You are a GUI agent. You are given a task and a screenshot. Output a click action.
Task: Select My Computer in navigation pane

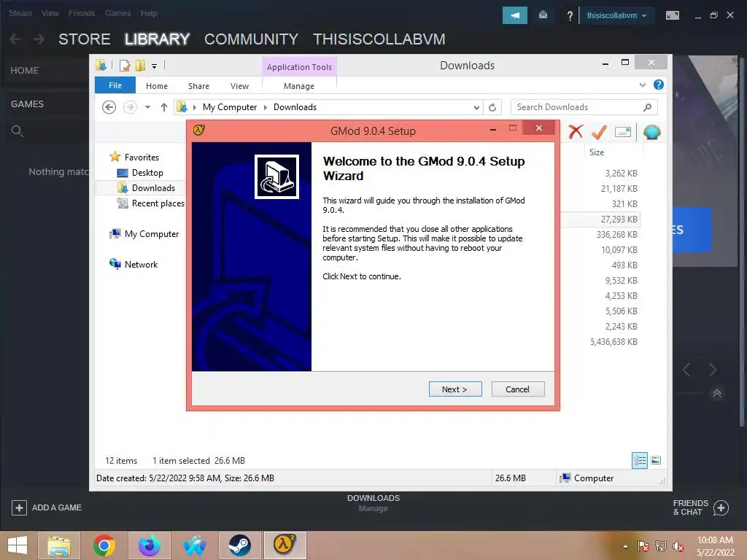(x=152, y=234)
